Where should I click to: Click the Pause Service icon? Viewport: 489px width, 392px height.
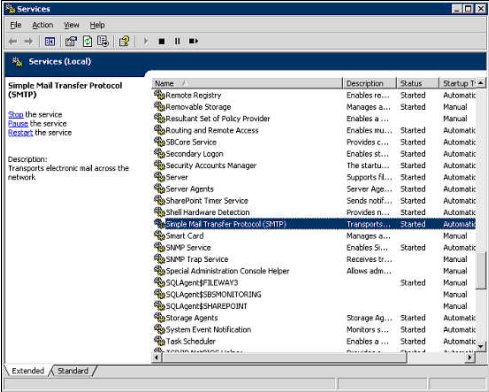[x=177, y=41]
